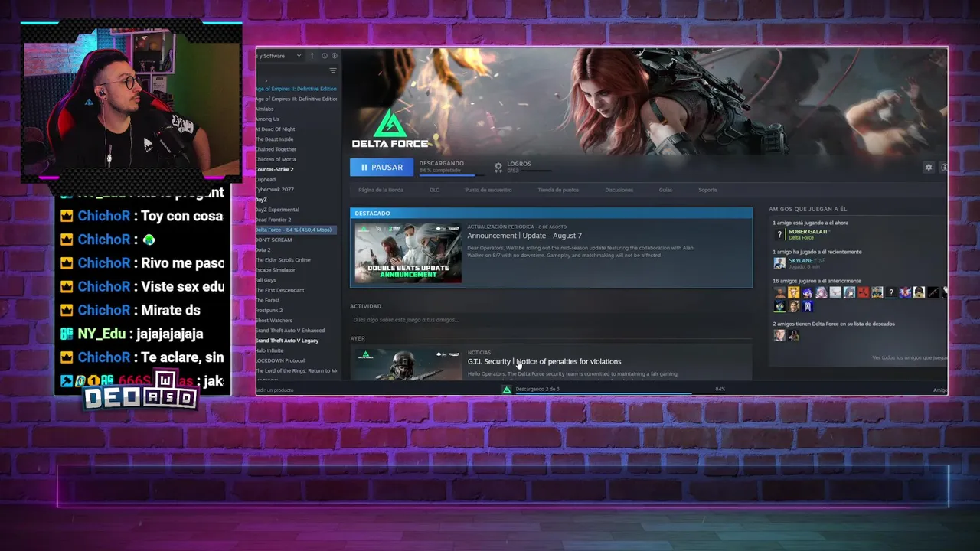Click the Delta Force icon in downloads bar
Image resolution: width=980 pixels, height=551 pixels.
tap(506, 390)
